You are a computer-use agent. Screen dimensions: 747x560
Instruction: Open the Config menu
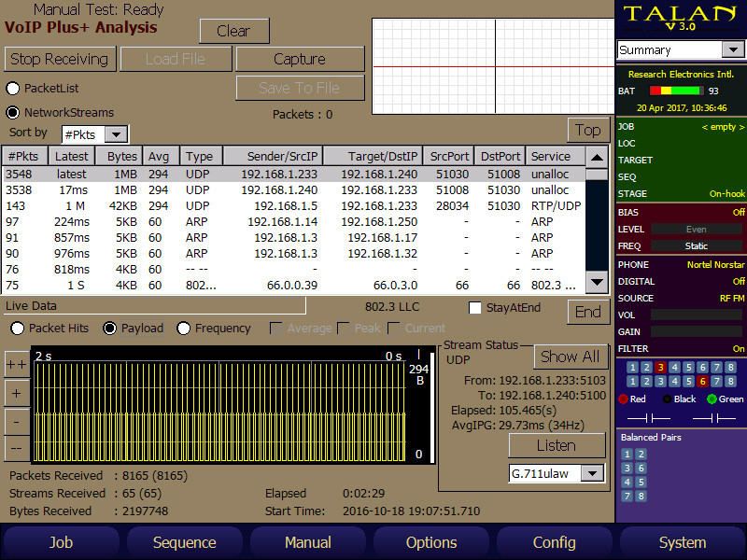click(554, 542)
